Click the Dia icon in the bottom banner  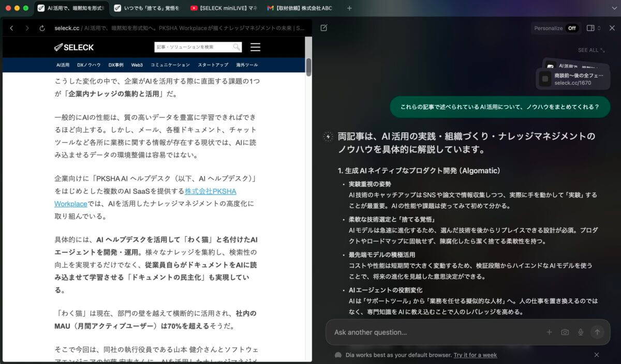point(338,355)
